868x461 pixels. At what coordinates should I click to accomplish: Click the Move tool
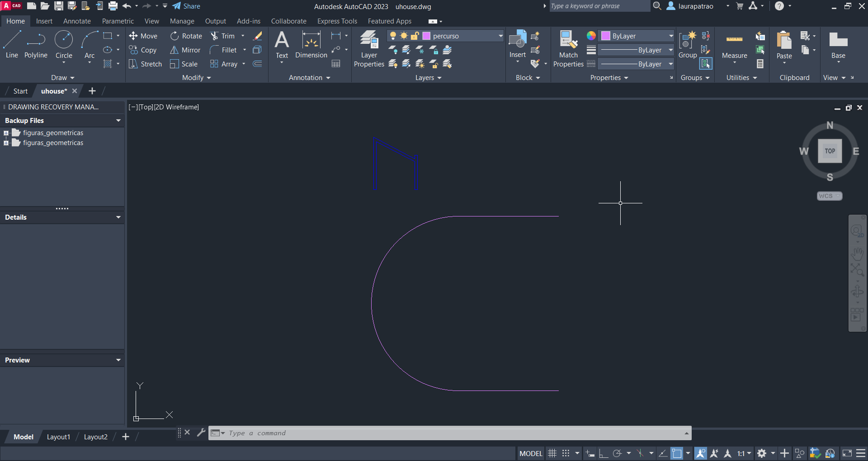tap(143, 36)
